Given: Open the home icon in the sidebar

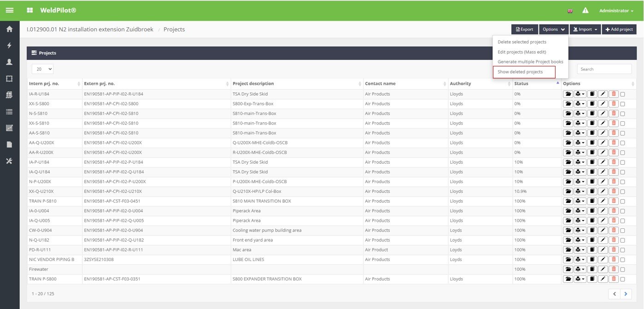Looking at the screenshot, I should click(x=9, y=29).
